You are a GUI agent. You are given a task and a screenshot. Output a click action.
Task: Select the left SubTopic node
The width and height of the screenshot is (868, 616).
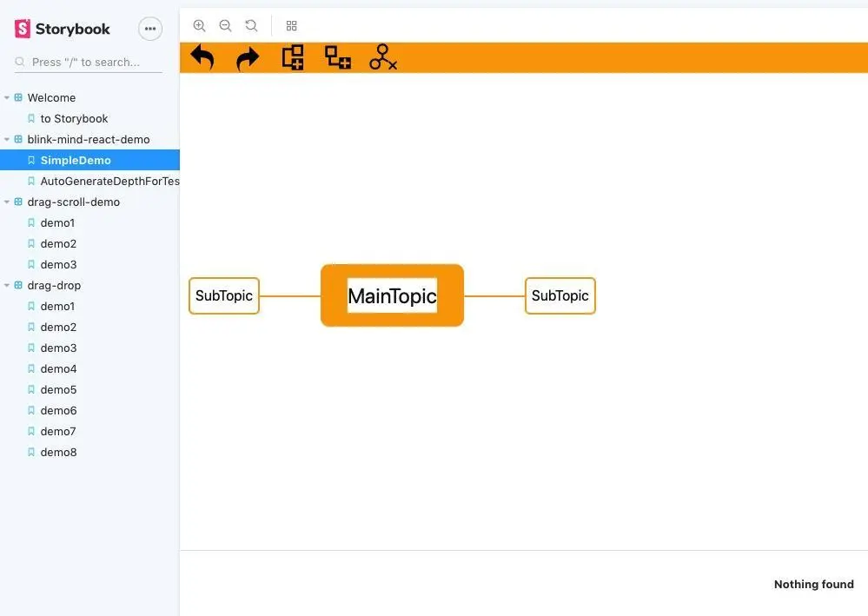[x=224, y=296]
